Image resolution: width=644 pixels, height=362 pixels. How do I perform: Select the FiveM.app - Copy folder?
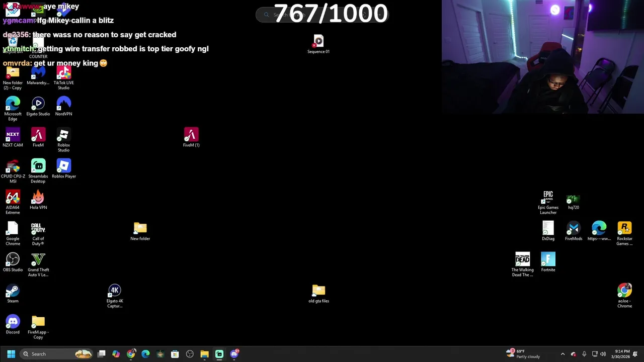pos(38,327)
